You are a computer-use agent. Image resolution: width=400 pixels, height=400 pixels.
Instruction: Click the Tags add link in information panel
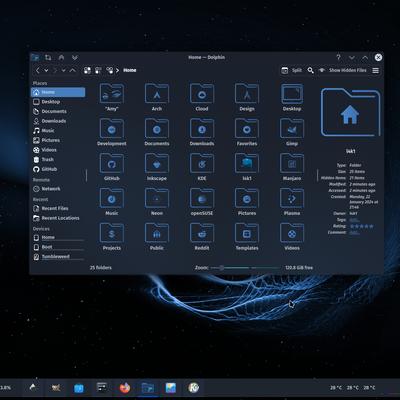[x=354, y=220]
